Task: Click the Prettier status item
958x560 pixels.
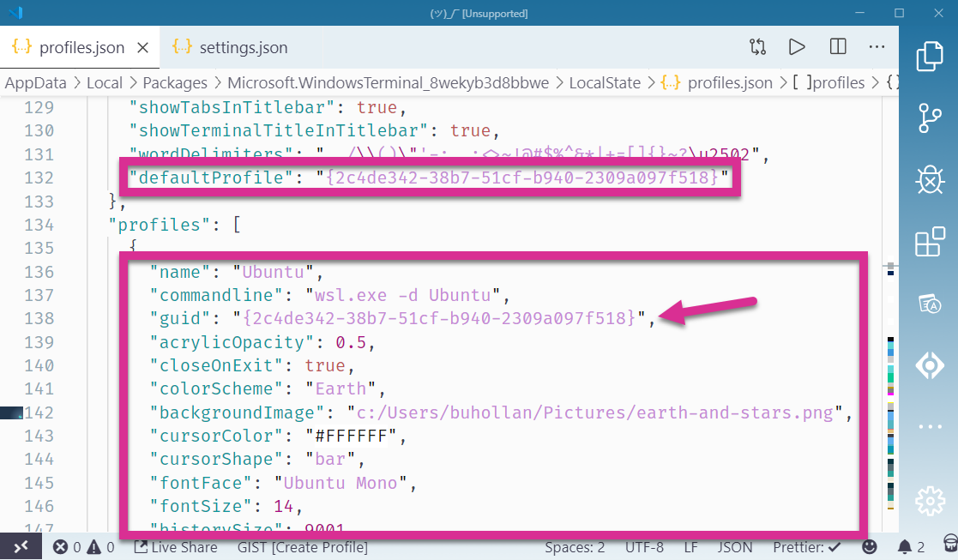Action: coord(807,547)
